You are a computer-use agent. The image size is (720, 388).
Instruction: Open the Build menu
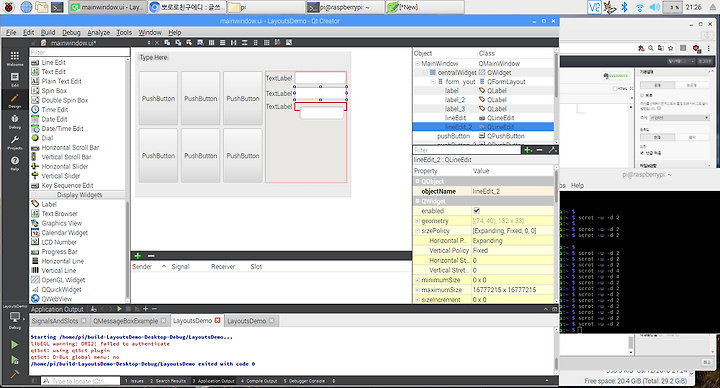(x=48, y=32)
